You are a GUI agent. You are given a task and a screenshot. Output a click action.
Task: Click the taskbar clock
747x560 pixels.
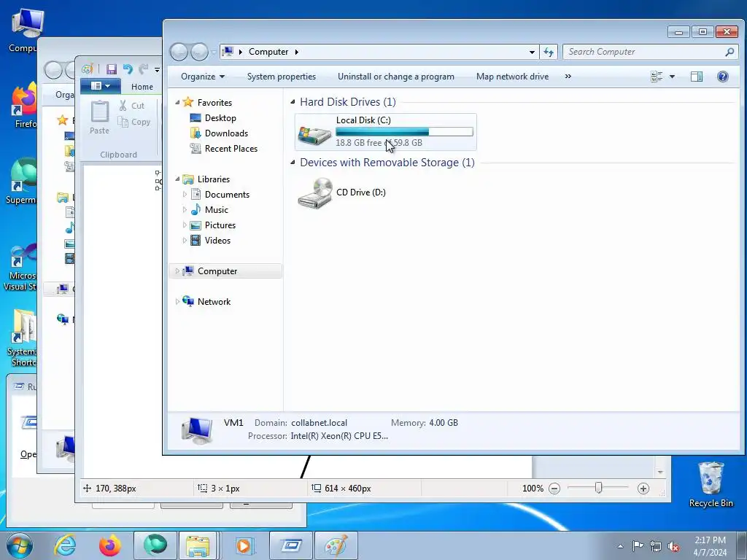710,546
